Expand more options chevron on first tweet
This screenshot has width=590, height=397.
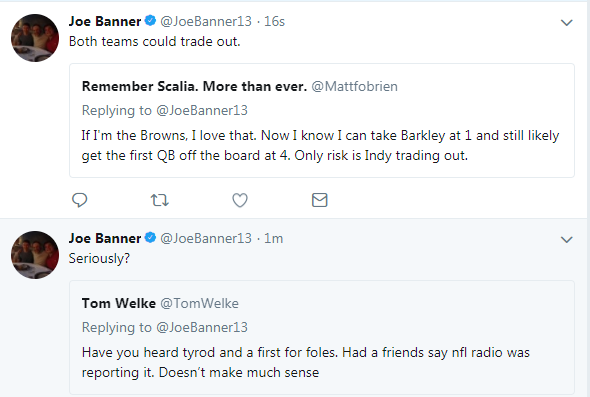click(567, 23)
